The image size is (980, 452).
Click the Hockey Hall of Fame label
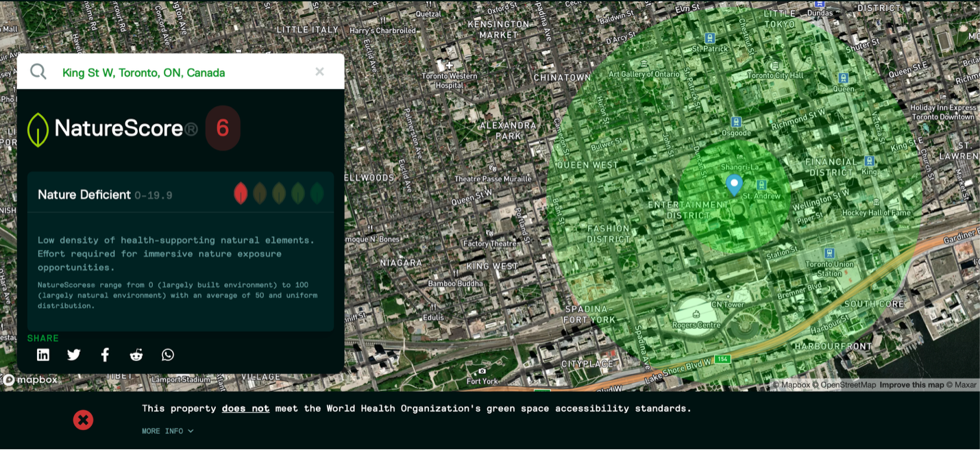[877, 213]
